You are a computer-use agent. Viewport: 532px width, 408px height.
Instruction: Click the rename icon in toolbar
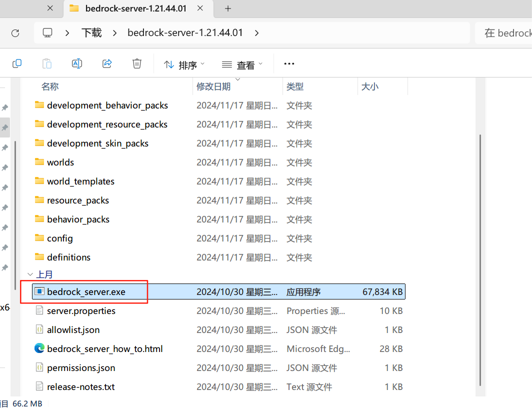(77, 63)
